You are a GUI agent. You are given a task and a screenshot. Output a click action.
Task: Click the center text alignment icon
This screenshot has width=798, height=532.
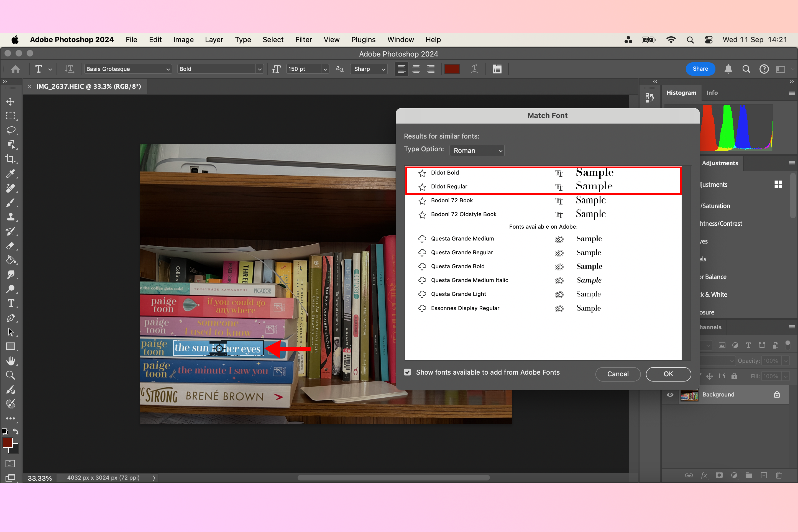pos(416,69)
